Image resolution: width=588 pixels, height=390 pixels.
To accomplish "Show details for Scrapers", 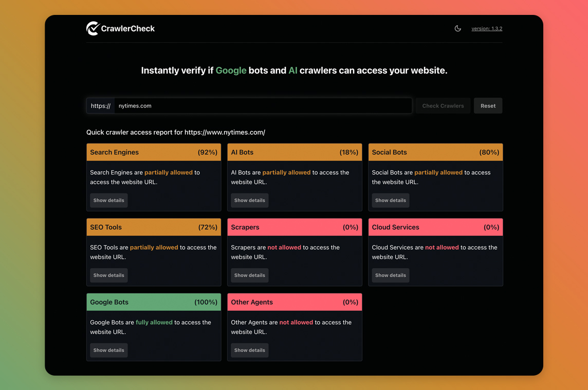I will click(x=250, y=275).
